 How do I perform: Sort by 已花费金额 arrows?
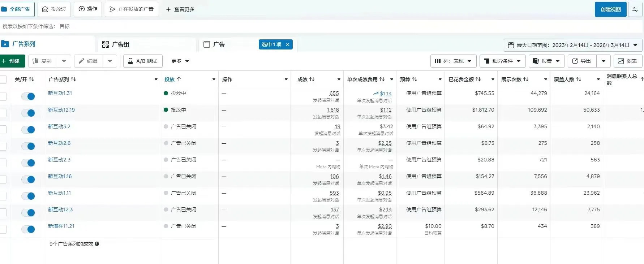478,79
